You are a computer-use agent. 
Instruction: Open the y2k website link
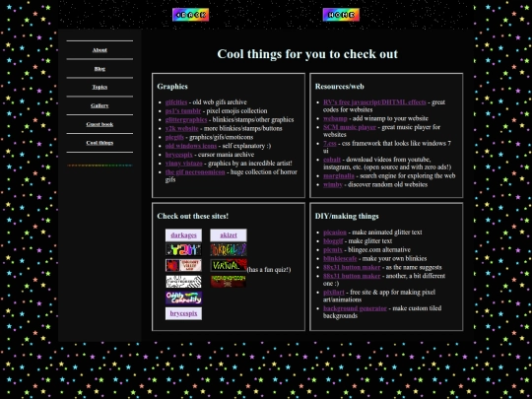[x=181, y=128]
